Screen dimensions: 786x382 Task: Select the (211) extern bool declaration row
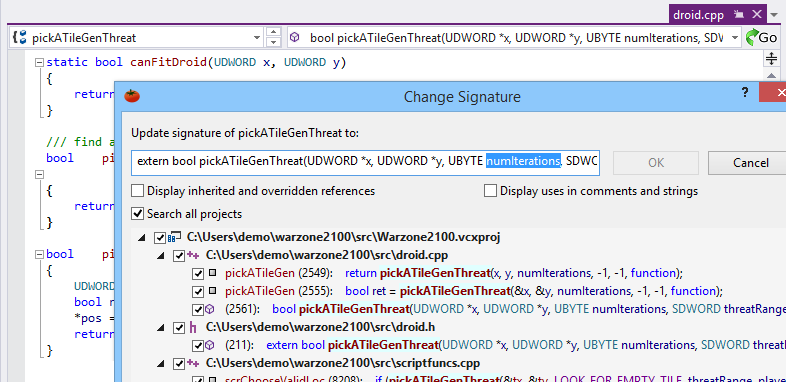click(x=505, y=345)
